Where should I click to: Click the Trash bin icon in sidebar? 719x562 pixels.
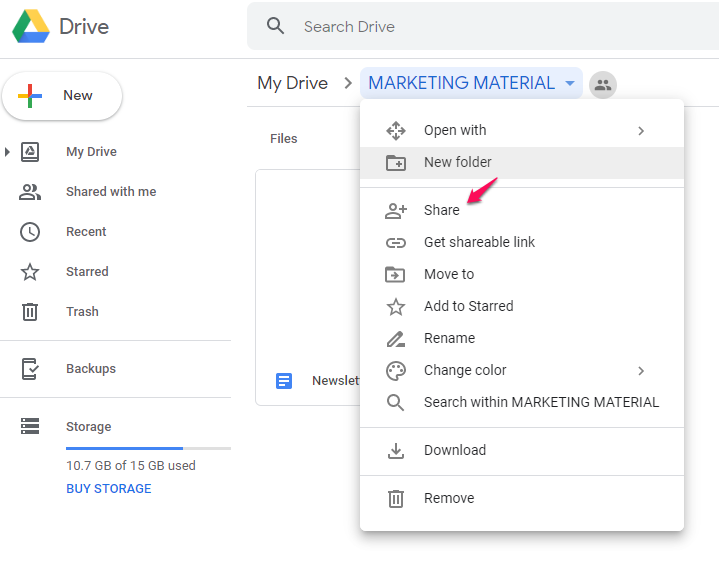point(30,312)
